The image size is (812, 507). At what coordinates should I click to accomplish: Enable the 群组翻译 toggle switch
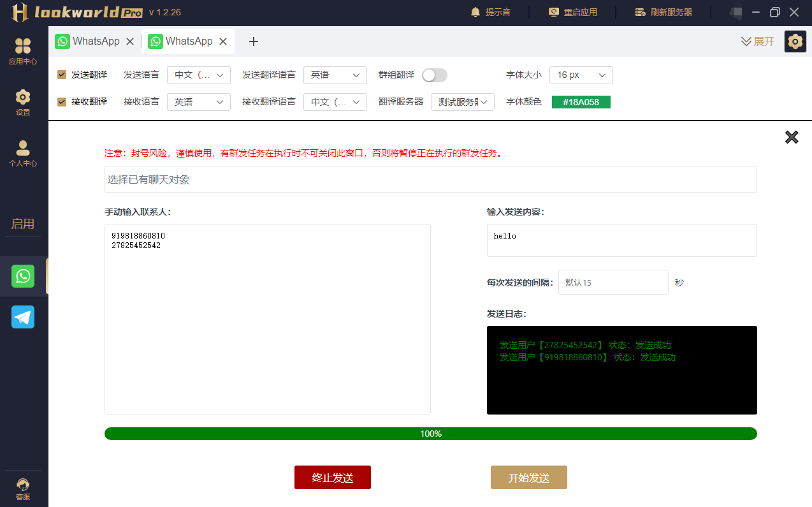coord(435,75)
